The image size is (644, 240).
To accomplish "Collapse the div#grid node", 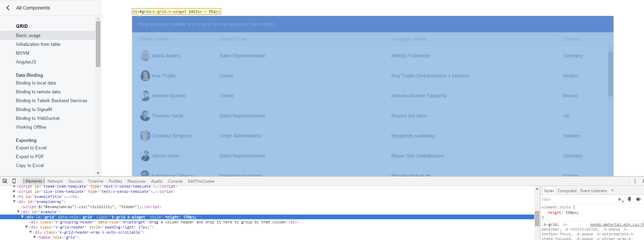I will pyautogui.click(x=22, y=217).
